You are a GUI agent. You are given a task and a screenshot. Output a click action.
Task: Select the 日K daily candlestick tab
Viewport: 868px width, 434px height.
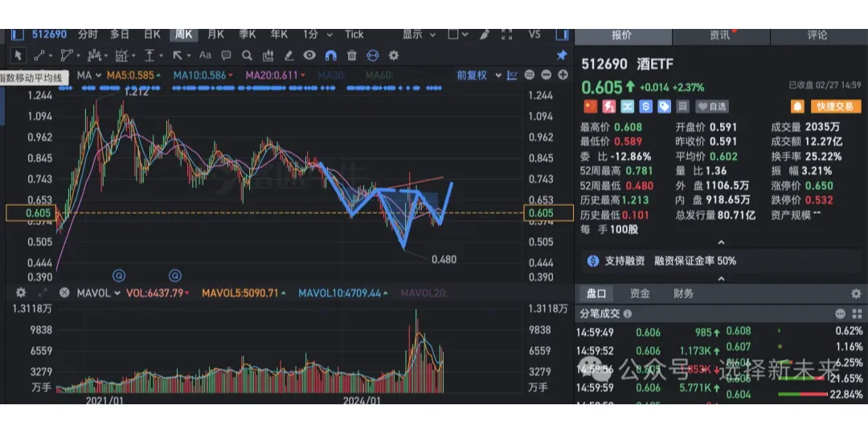click(152, 35)
